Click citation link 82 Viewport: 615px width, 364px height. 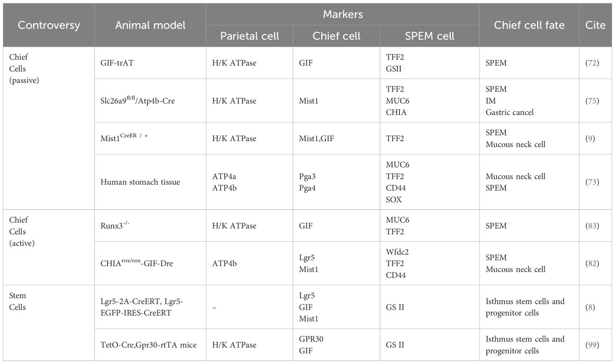(x=592, y=263)
